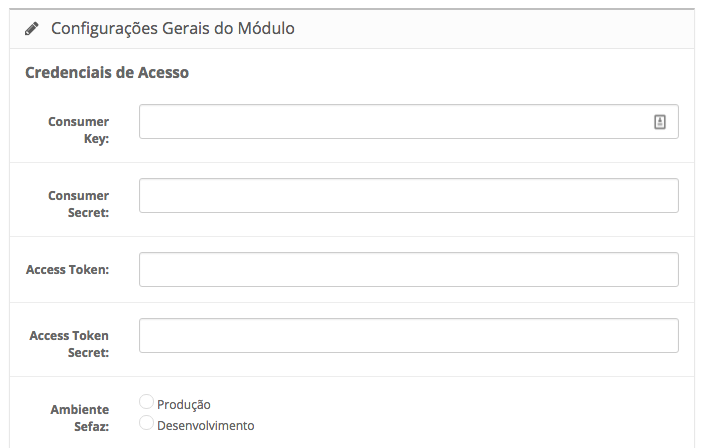Click the autofill contact icon in Consumer Key
Image resolution: width=702 pixels, height=448 pixels.
click(659, 122)
